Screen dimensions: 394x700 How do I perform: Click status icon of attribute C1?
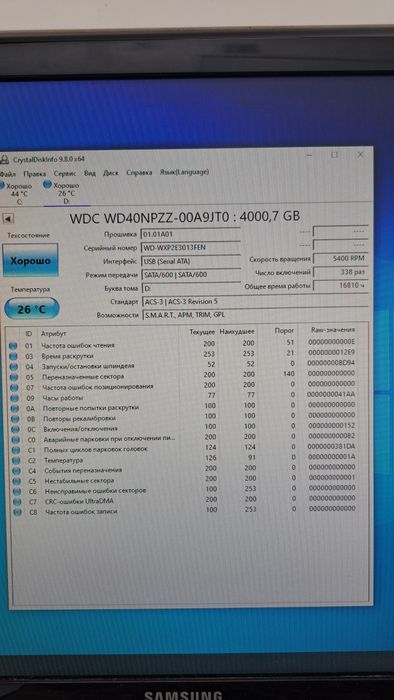pyautogui.click(x=15, y=450)
